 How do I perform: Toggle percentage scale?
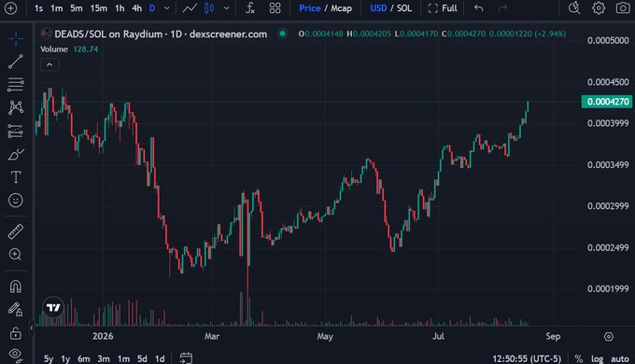579,358
